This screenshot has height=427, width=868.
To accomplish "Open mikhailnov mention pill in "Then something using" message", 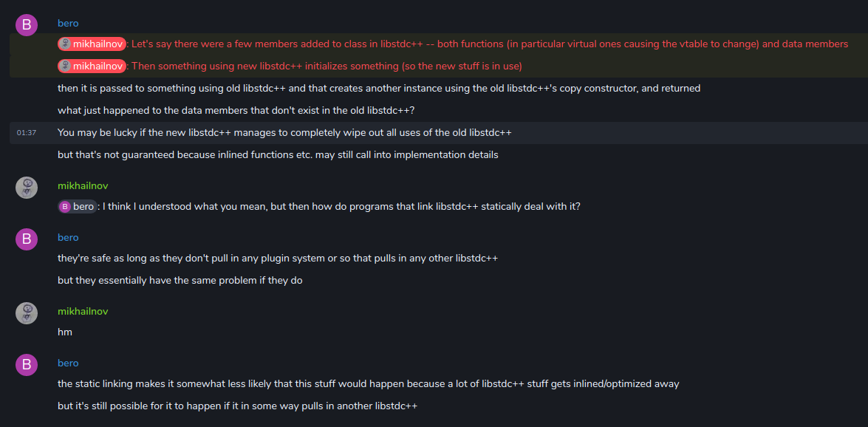I will click(x=92, y=66).
